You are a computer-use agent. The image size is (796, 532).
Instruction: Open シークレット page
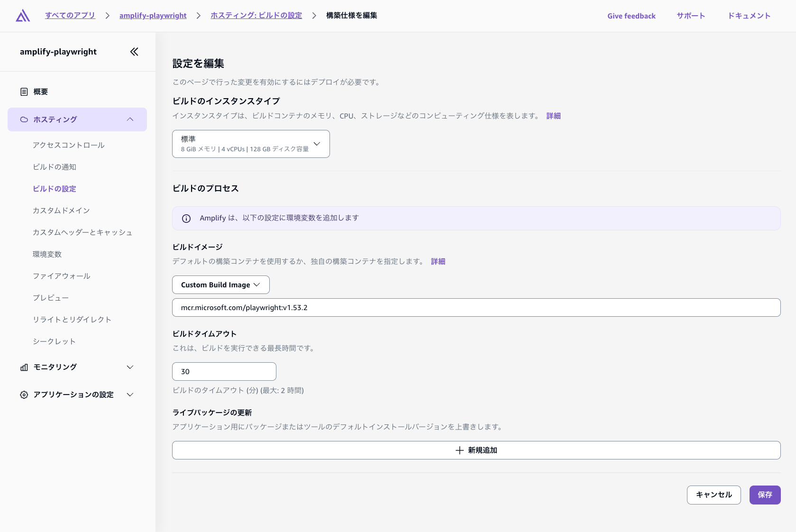tap(54, 341)
